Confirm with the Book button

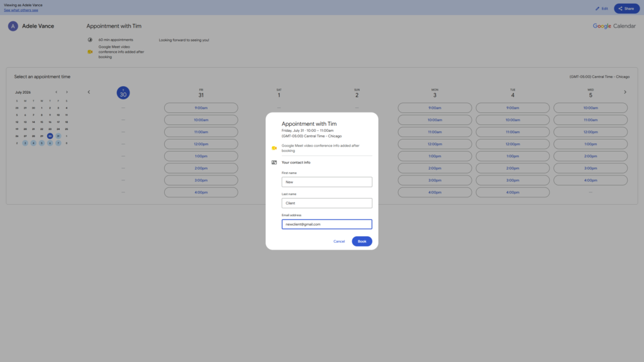click(x=362, y=241)
